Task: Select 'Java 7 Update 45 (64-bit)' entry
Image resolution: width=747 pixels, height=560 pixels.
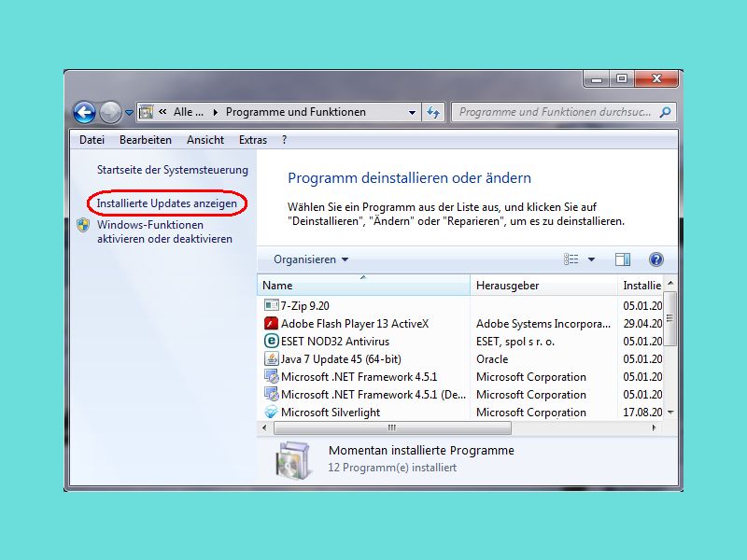Action: [341, 359]
